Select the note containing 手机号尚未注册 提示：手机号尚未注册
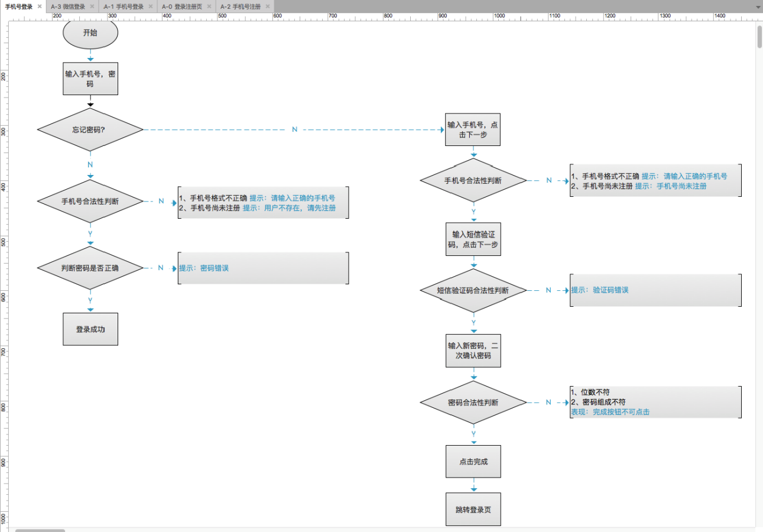763x532 pixels. click(655, 181)
